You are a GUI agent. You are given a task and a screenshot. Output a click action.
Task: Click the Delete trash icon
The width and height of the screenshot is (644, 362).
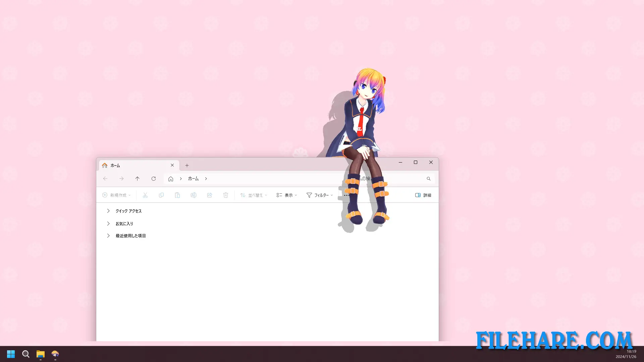point(226,195)
